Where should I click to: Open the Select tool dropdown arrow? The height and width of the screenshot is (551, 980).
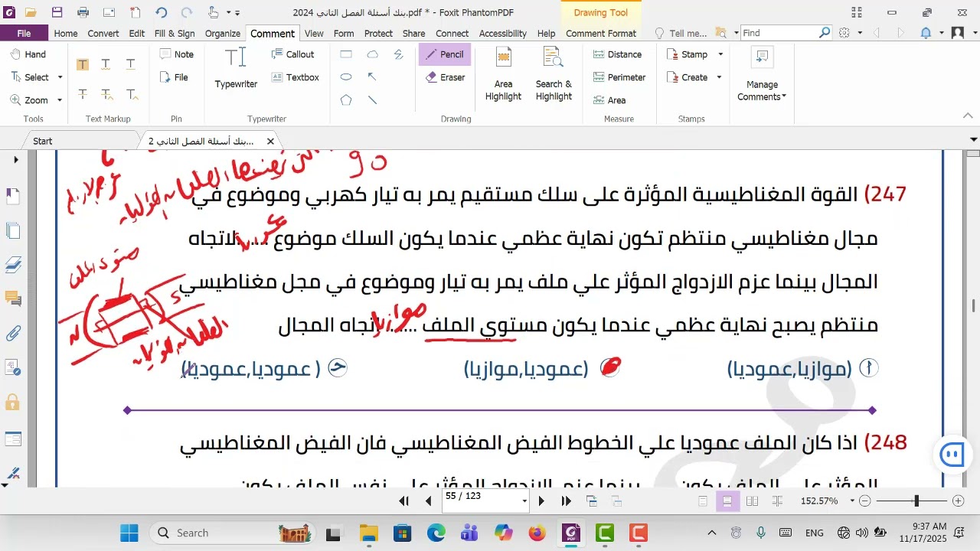[x=60, y=77]
